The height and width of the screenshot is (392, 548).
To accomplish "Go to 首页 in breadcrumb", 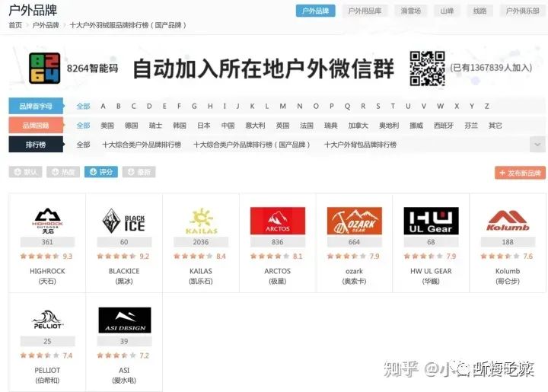I will [15, 25].
